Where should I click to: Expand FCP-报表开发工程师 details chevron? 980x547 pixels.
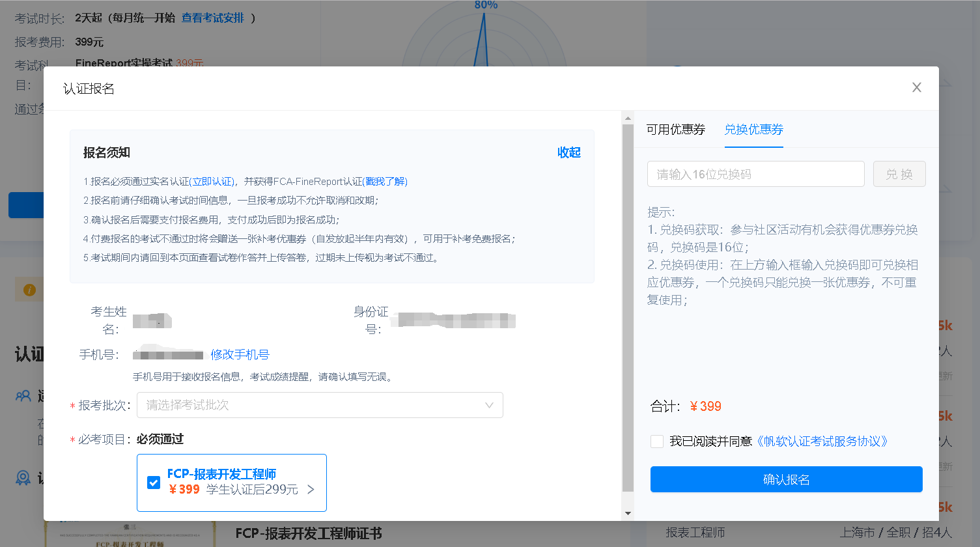[311, 490]
